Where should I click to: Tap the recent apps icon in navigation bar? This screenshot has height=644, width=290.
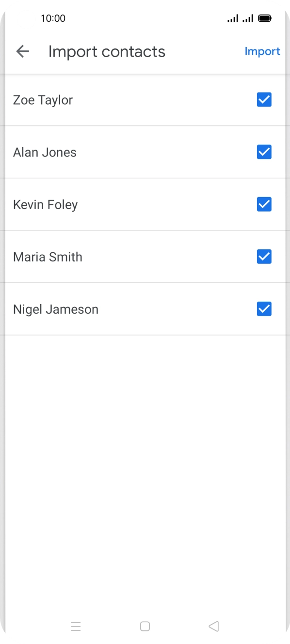(76, 626)
